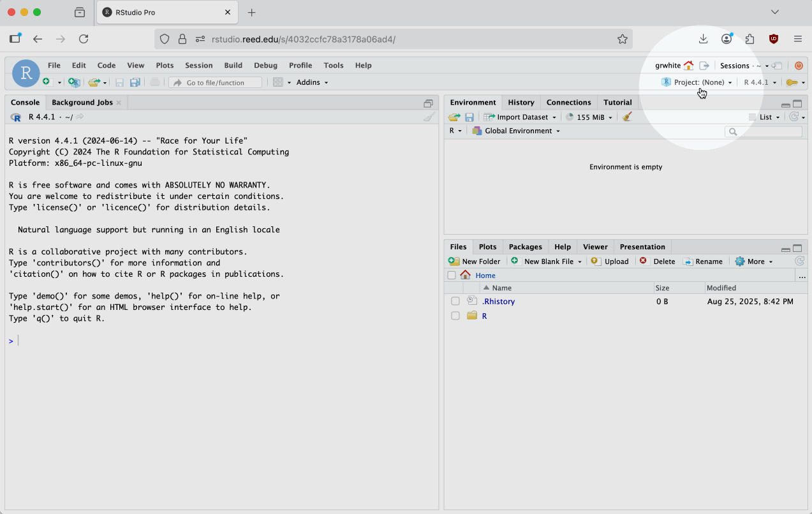Click the red Quit Session power icon

tap(799, 66)
